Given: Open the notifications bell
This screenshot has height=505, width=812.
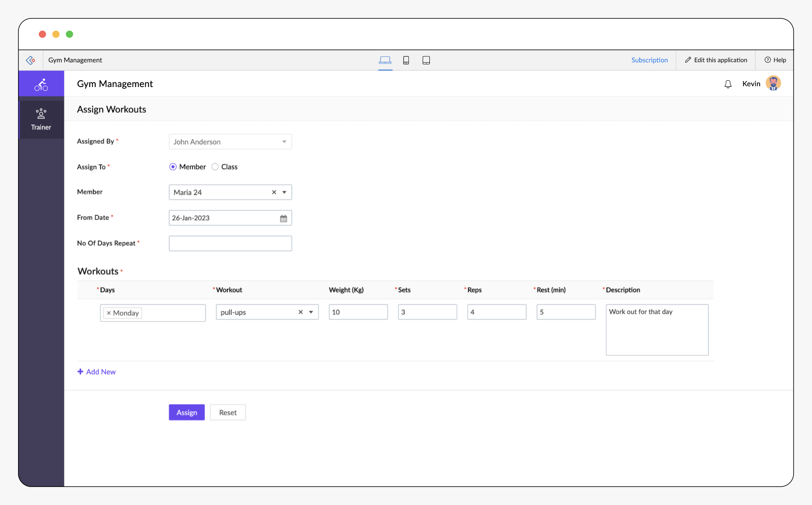Looking at the screenshot, I should pos(728,84).
